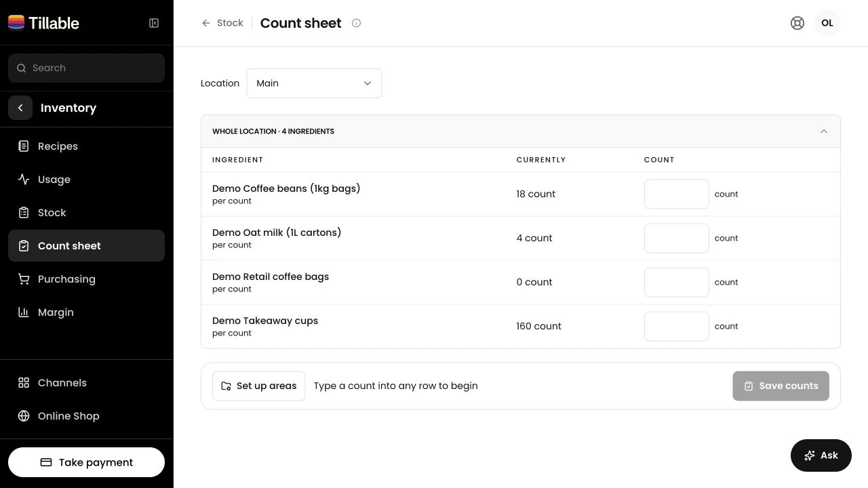This screenshot has width=868, height=488.
Task: Open the help lifebuoy icon
Action: (797, 23)
